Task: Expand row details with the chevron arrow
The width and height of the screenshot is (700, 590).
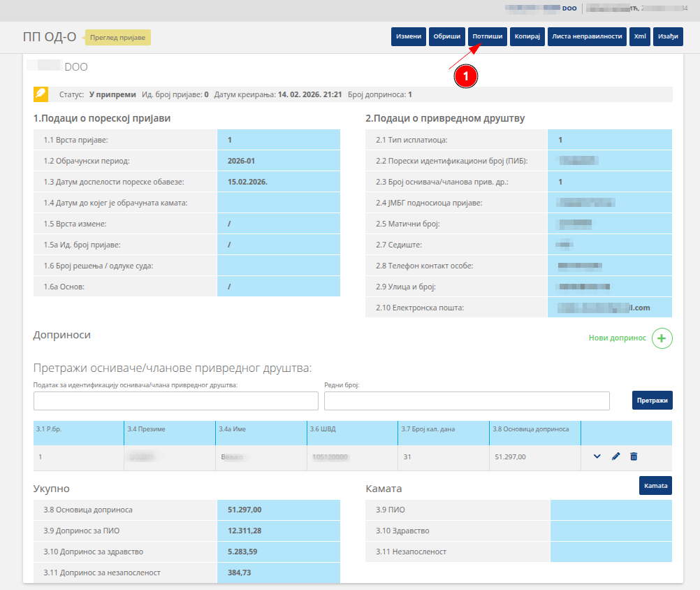Action: (x=597, y=456)
